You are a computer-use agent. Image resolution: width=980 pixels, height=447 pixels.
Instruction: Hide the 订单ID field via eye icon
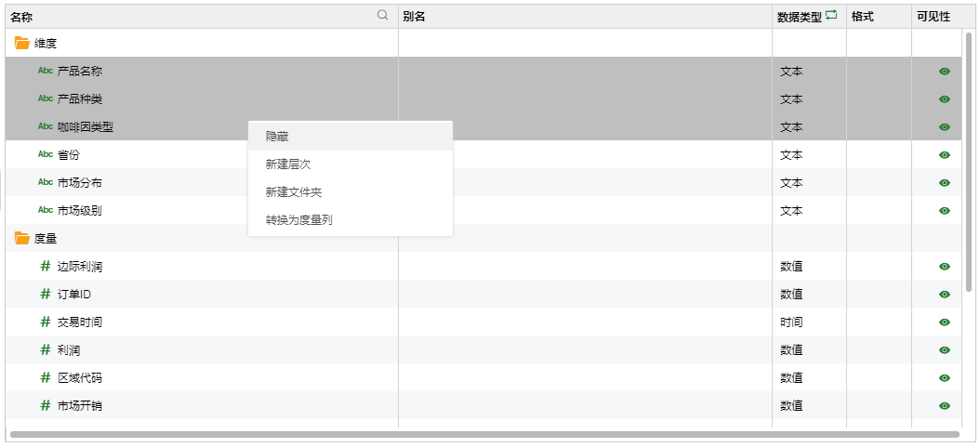tap(945, 295)
